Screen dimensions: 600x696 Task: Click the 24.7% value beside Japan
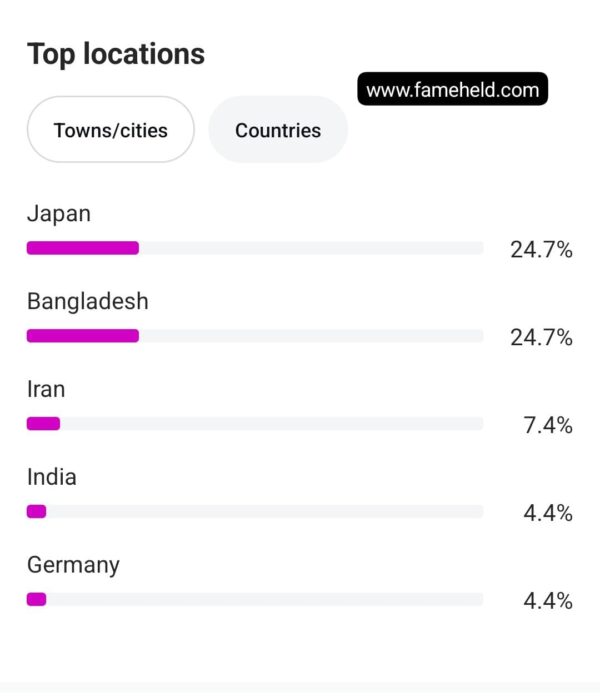(541, 249)
